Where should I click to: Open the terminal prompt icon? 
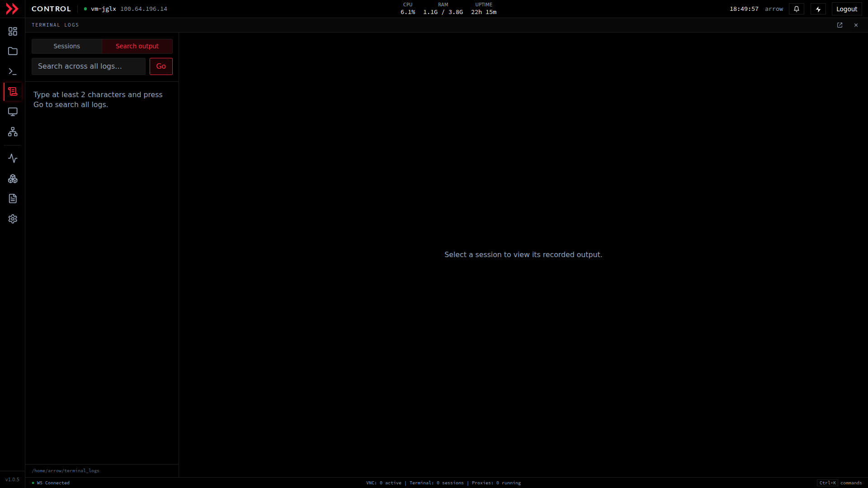tap(13, 71)
